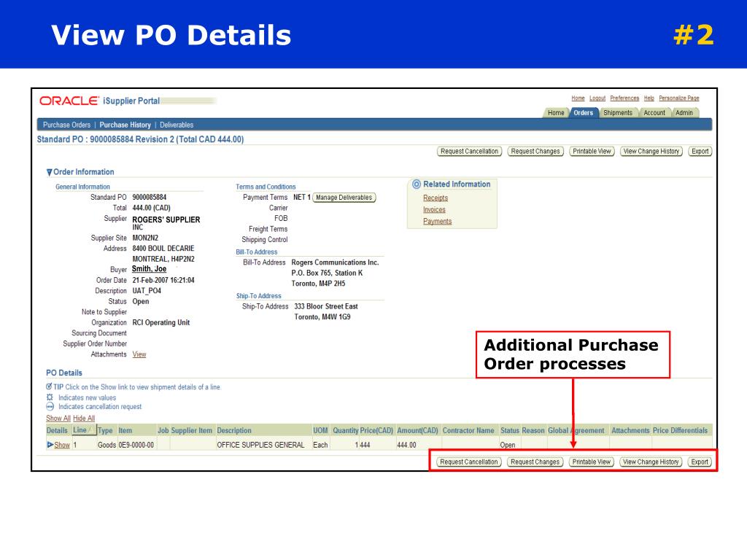
Task: Click the Standard PO number 9000085884
Action: 150,197
